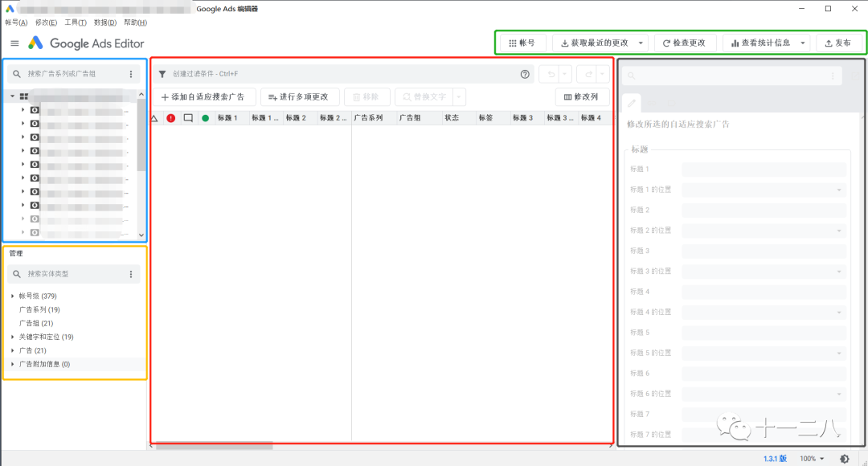Viewport: 868px width, 466px height.
Task: Click the redo arrow button
Action: (x=588, y=74)
